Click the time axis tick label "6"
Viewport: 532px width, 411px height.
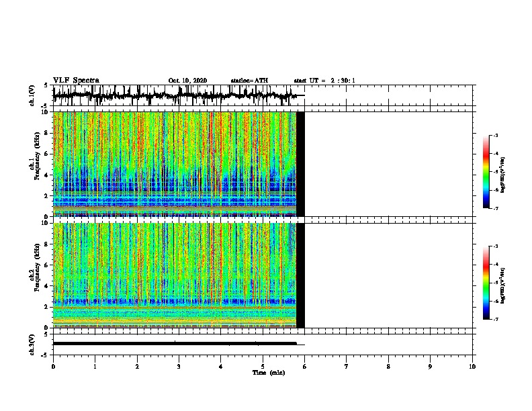pyautogui.click(x=304, y=367)
